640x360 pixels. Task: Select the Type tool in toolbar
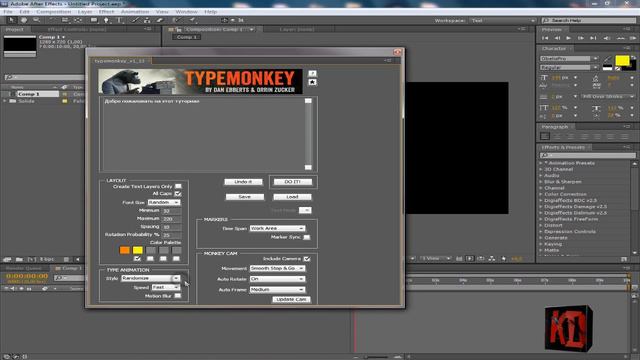click(120, 20)
